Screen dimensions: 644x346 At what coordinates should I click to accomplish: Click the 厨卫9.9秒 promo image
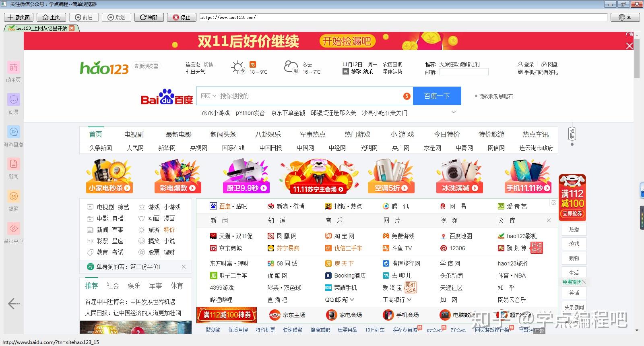tap(246, 176)
